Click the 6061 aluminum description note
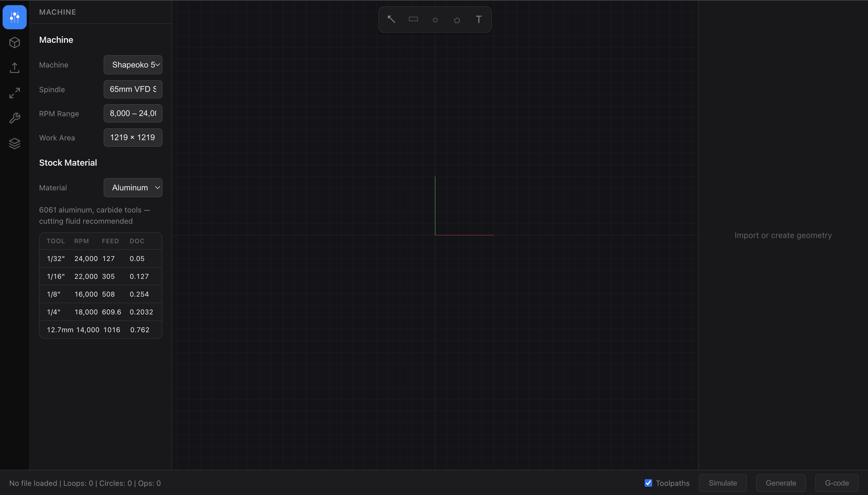 [94, 216]
